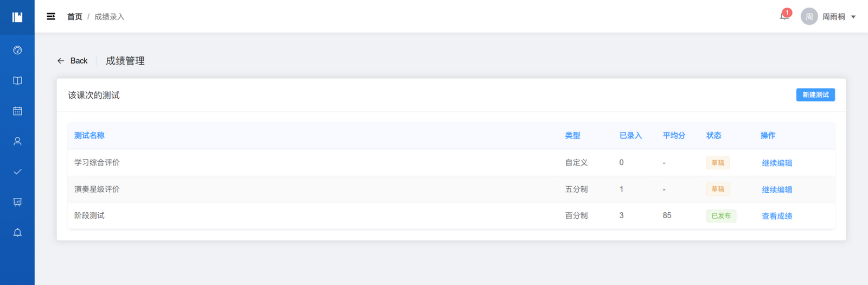This screenshot has width=868, height=285.
Task: Open notifications bell with red badge
Action: point(784,16)
